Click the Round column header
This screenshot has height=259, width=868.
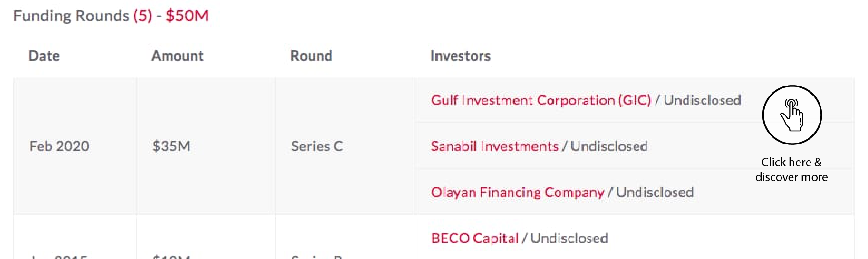point(311,56)
